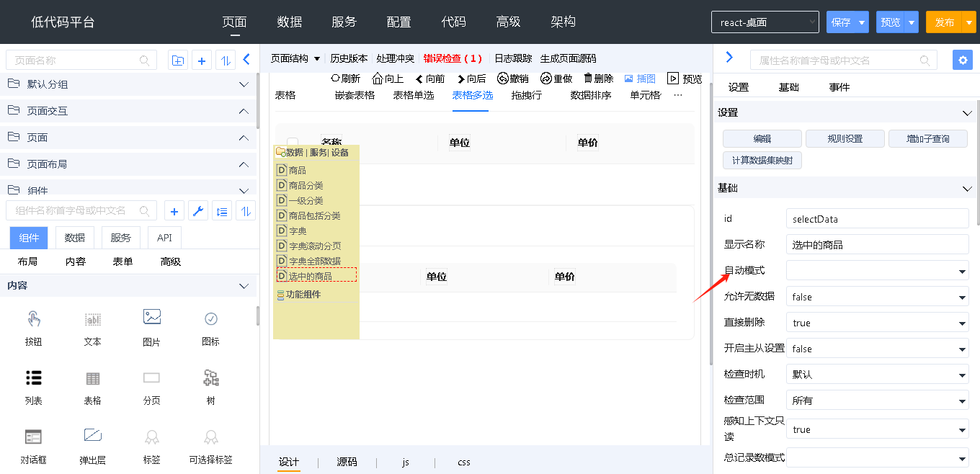Click the page sort arrows icon
Viewport: 980px width, 474px height.
(226, 61)
